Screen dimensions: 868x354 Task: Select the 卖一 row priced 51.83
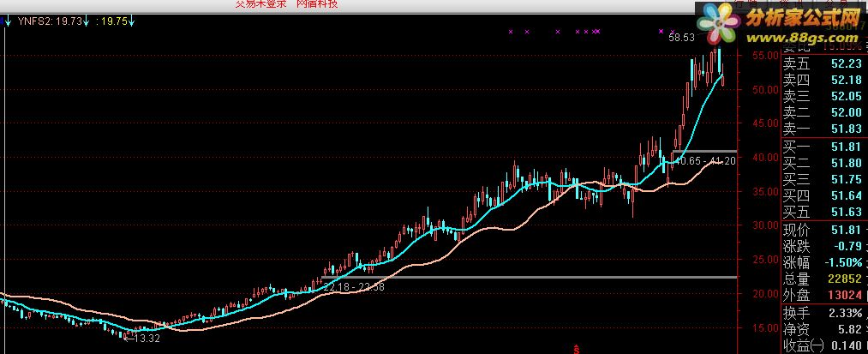[x=823, y=129]
